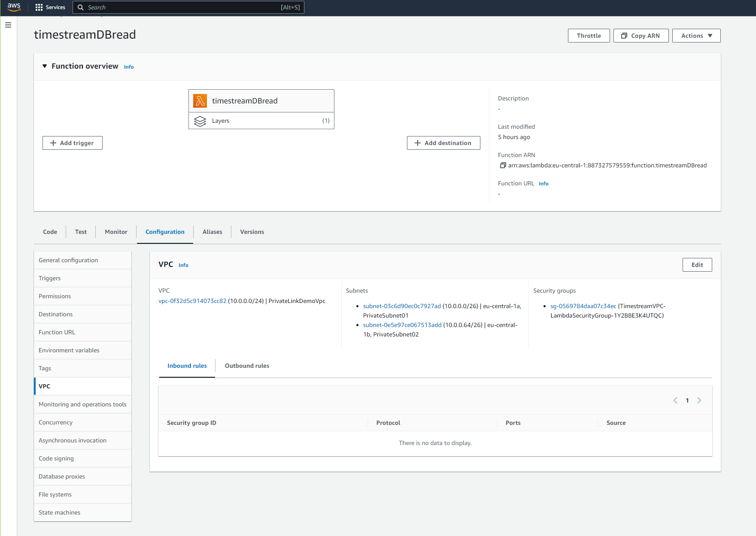Screen dimensions: 756x536
Task: Edit the VPC configuration
Action: [x=697, y=265]
